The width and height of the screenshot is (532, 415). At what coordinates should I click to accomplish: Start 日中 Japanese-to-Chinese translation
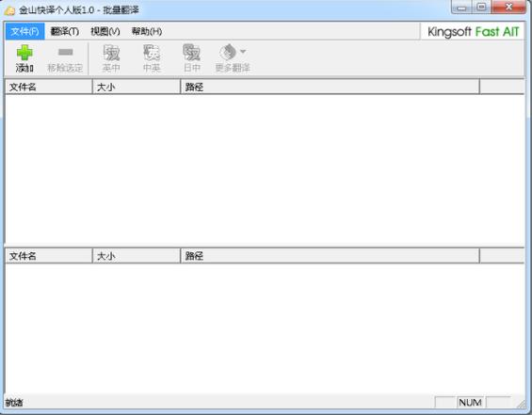point(192,58)
